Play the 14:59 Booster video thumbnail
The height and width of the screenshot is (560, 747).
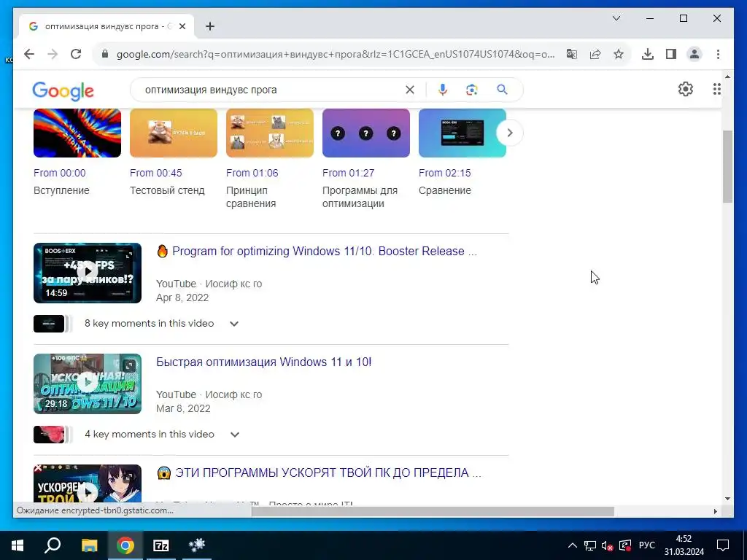(x=88, y=273)
